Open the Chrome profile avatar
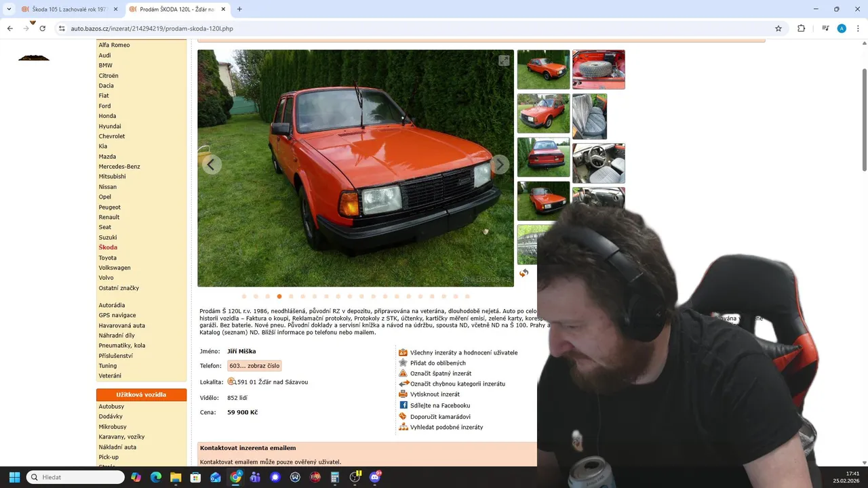The height and width of the screenshot is (488, 868). pyautogui.click(x=842, y=28)
